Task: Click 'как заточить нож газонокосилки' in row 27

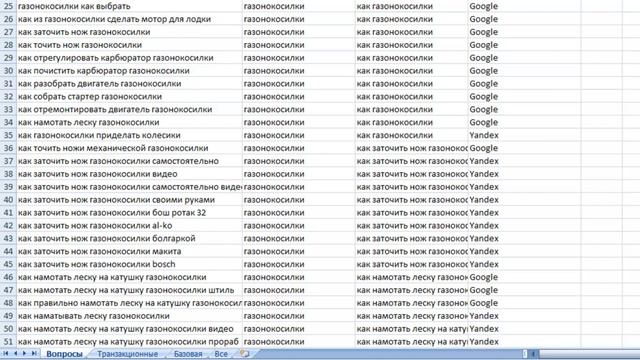Action: [x=129, y=32]
